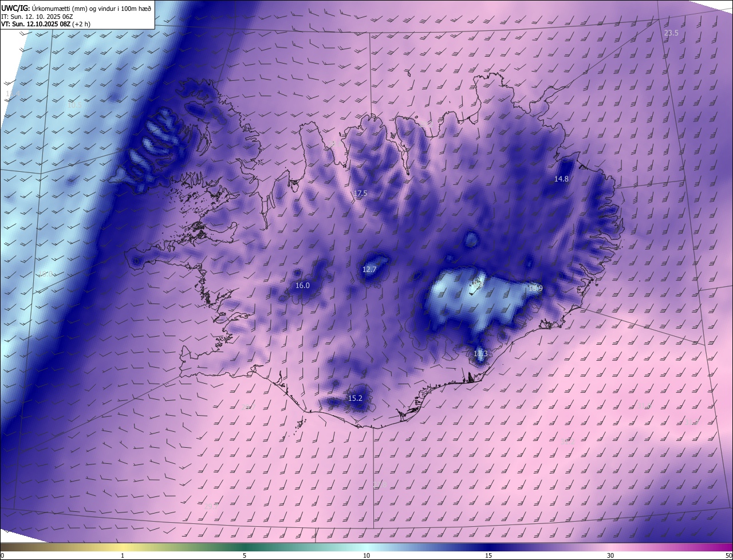This screenshot has width=733, height=560.
Task: Click the 17.5 map value label
Action: (360, 194)
